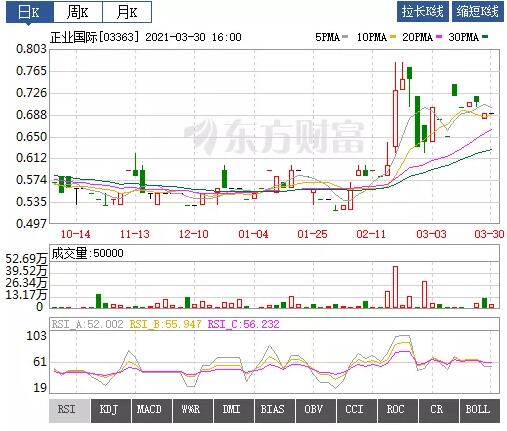Open the BIAS indicator tab

point(275,411)
